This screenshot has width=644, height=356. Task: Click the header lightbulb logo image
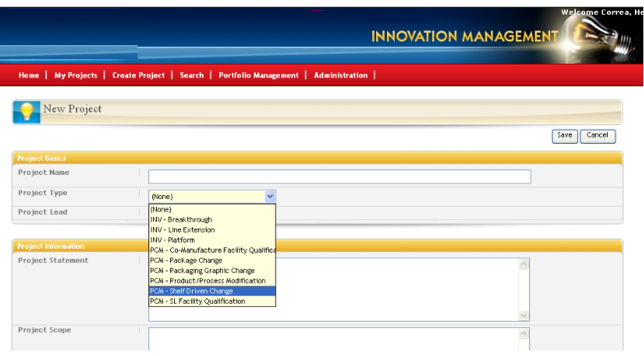[602, 36]
